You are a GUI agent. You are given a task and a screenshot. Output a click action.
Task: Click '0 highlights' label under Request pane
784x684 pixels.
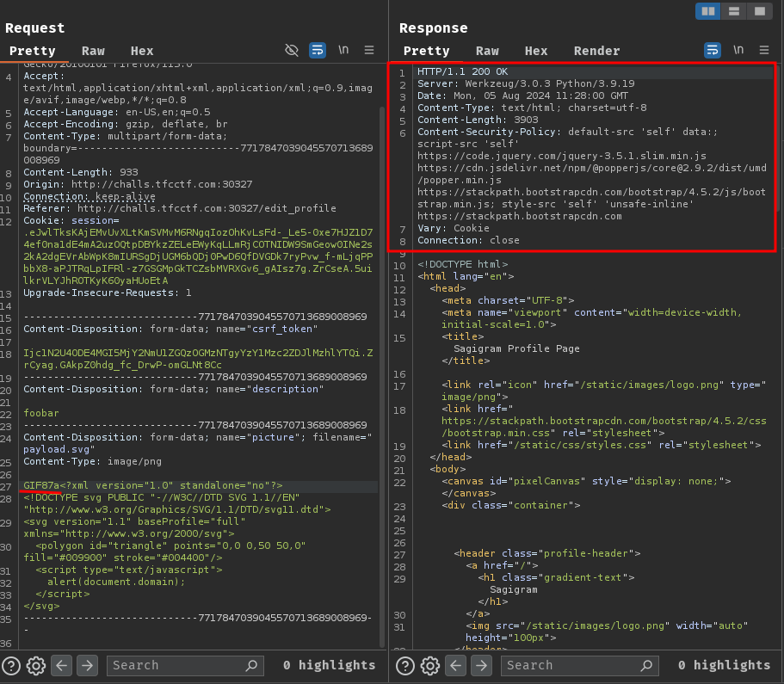[x=329, y=665]
